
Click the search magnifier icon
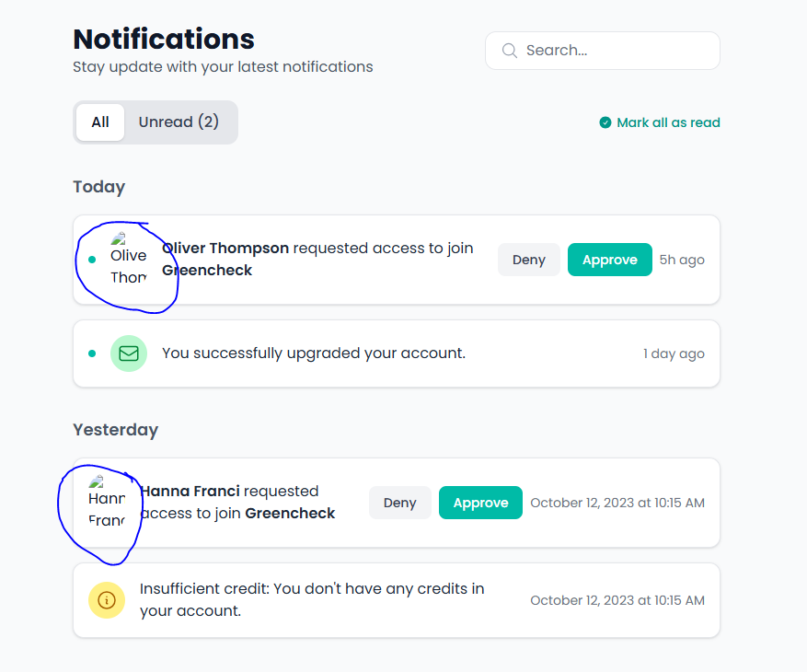click(x=510, y=51)
